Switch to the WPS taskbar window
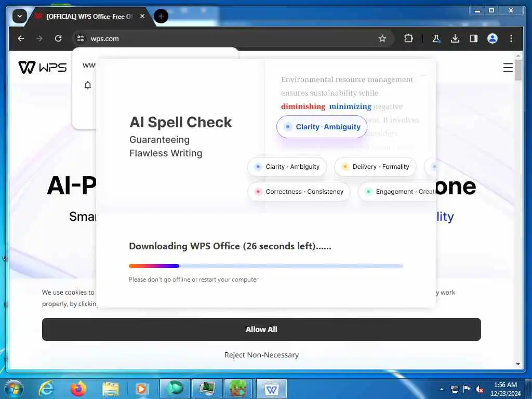 pyautogui.click(x=271, y=389)
